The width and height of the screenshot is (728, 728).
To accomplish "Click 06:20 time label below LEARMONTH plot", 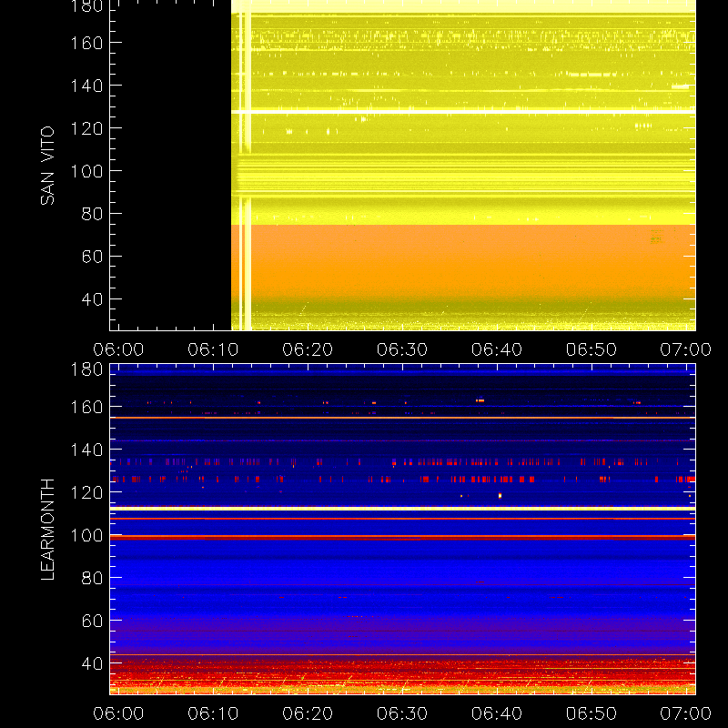I will pyautogui.click(x=308, y=713).
